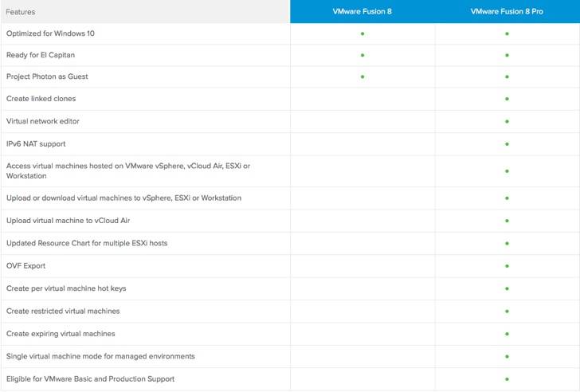Click the Pro dot for Create linked clones
This screenshot has height=392, width=580.
click(x=507, y=99)
